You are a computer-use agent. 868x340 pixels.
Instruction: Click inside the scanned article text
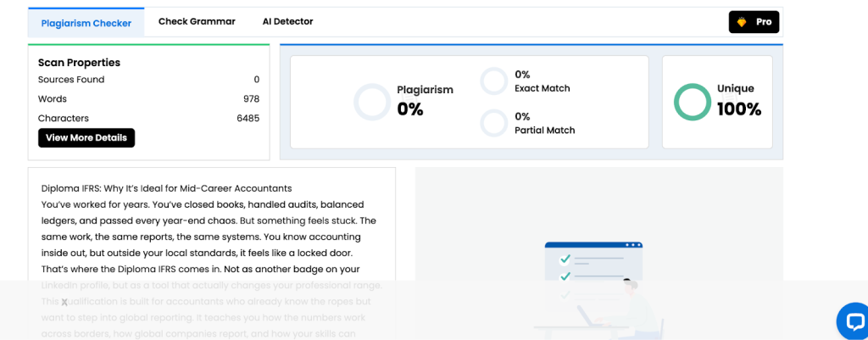pos(209,237)
